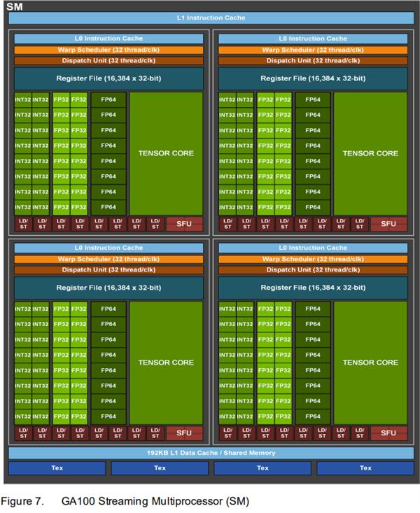This screenshot has width=420, height=513.
Task: Click TENSOR CORE in the top-left partition
Action: (166, 153)
